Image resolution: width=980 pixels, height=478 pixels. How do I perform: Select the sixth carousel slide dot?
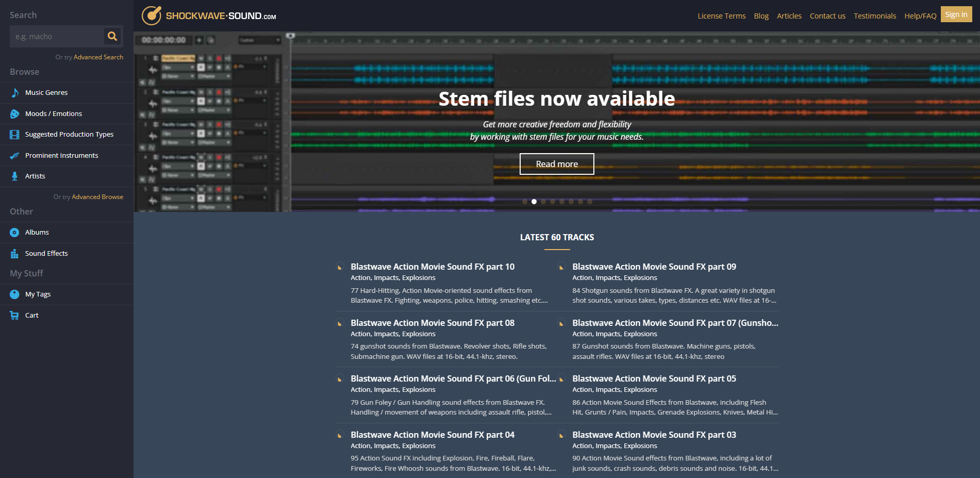[x=571, y=202]
